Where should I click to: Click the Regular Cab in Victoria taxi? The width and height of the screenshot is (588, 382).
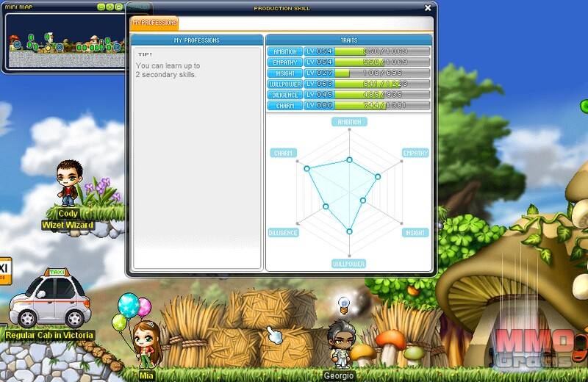pos(50,300)
